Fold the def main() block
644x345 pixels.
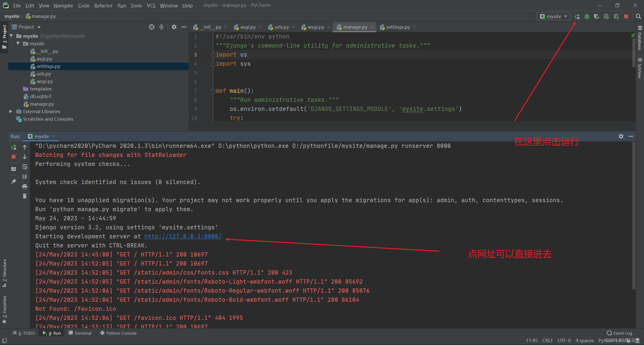coord(213,91)
